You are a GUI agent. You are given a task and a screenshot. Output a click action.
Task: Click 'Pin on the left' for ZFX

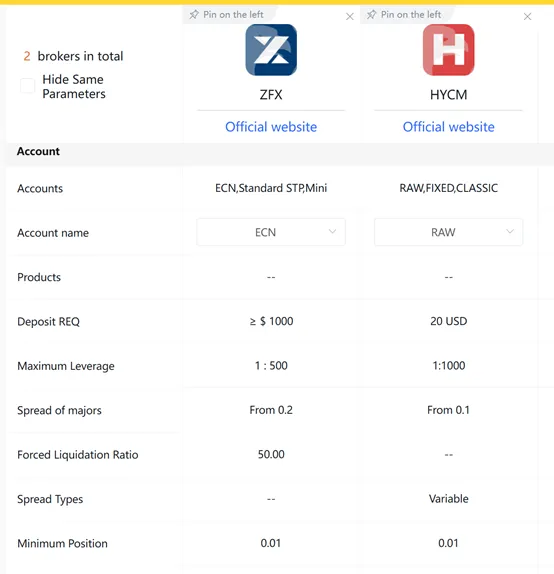(233, 15)
